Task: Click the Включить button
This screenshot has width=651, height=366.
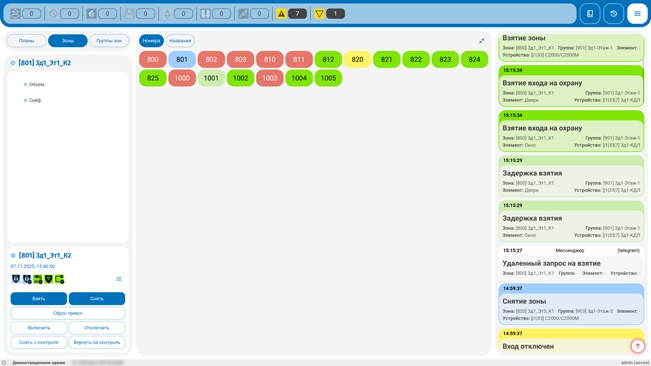Action: 39,327
